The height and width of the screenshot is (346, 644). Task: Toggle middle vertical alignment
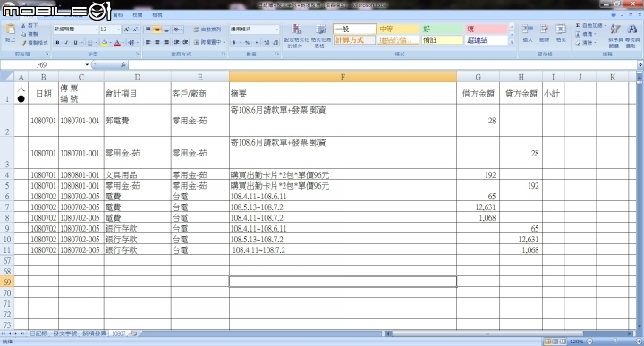tap(157, 30)
